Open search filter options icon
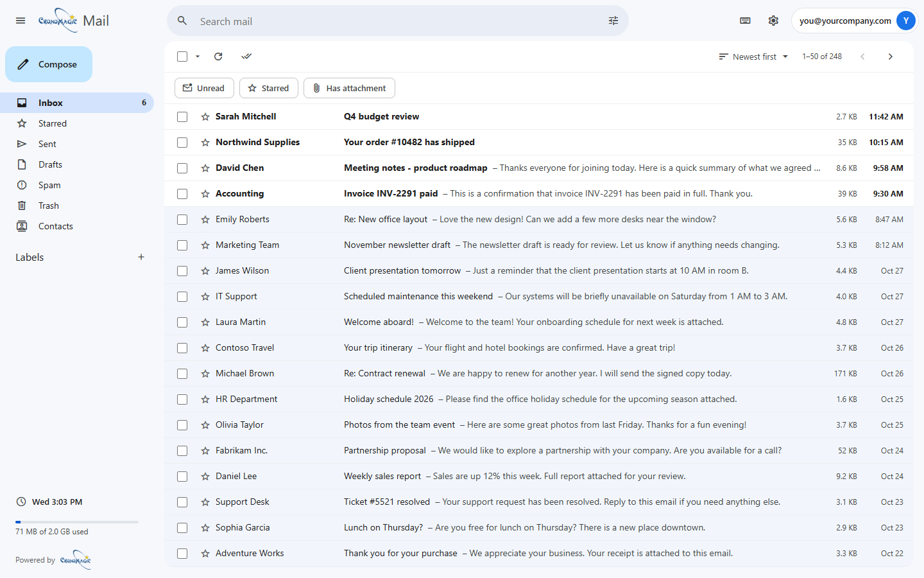 (613, 21)
